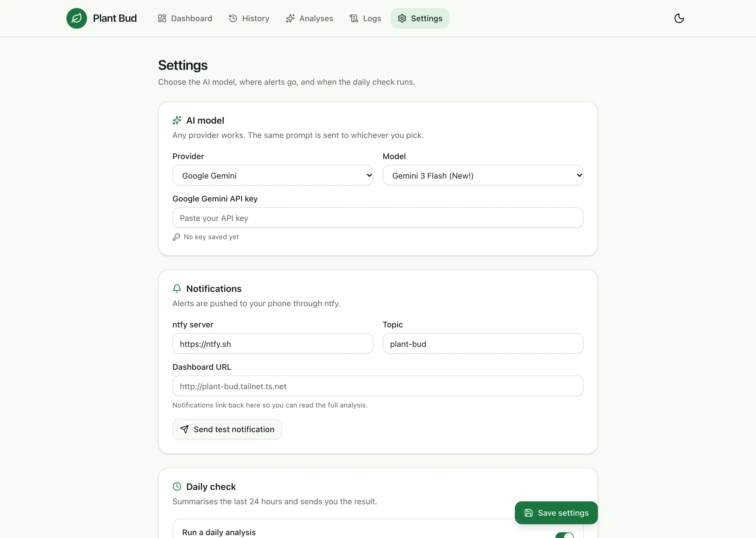Open the Logs tab
756x538 pixels.
[365, 18]
